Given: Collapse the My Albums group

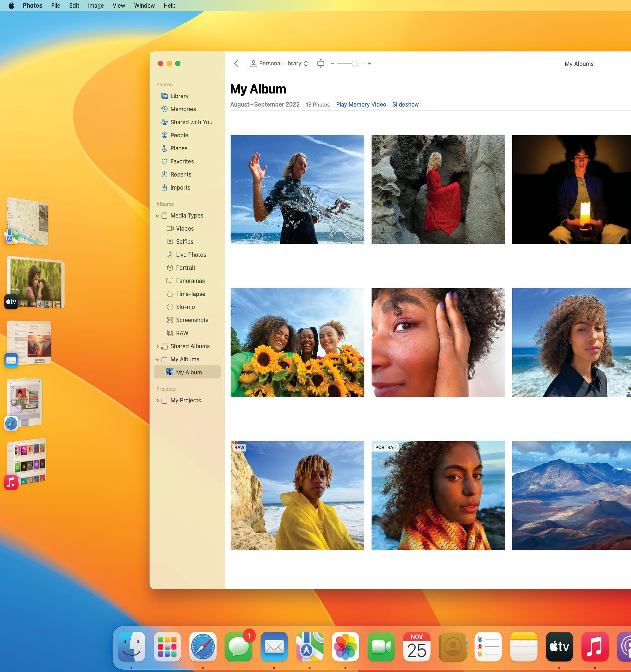Looking at the screenshot, I should [x=157, y=359].
